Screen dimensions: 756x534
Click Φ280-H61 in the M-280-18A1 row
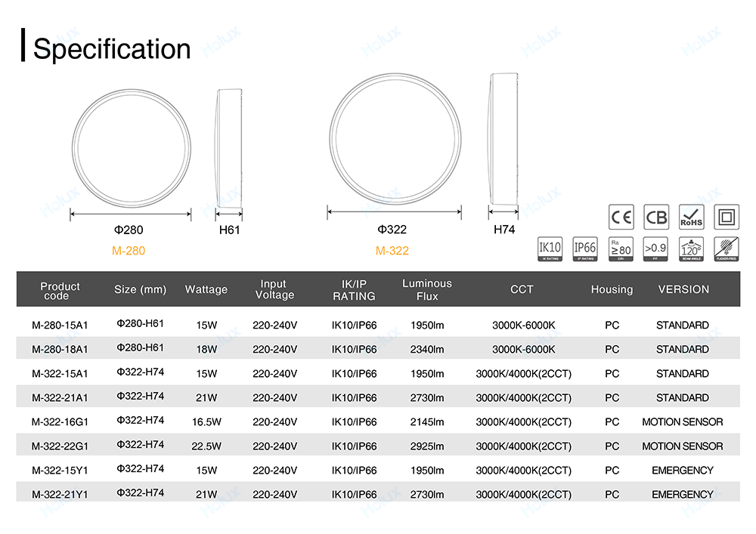pyautogui.click(x=141, y=347)
